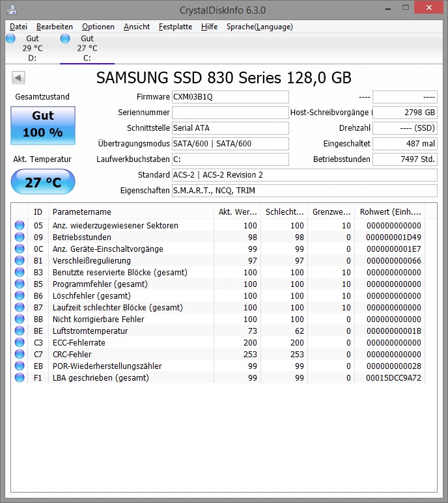
Task: Click raw value 00015DCC9A72
Action: (x=393, y=378)
